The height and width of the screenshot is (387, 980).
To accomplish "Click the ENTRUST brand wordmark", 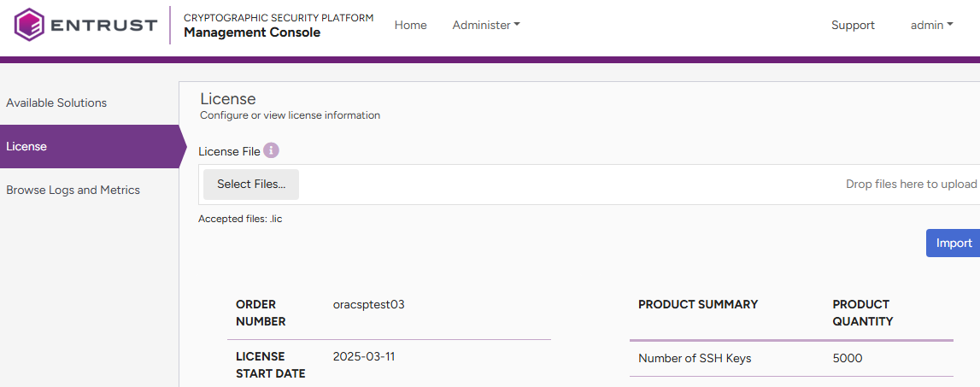I will tap(103, 26).
